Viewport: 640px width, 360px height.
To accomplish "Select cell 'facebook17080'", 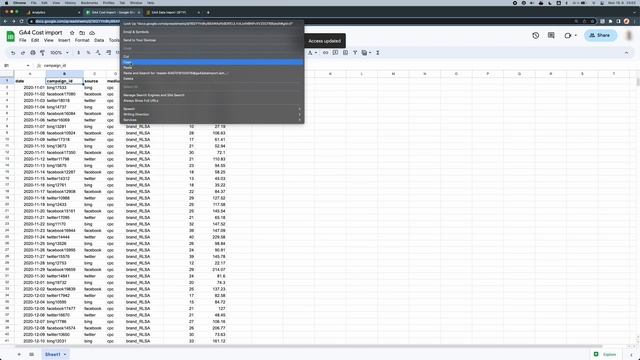I will [x=64, y=94].
